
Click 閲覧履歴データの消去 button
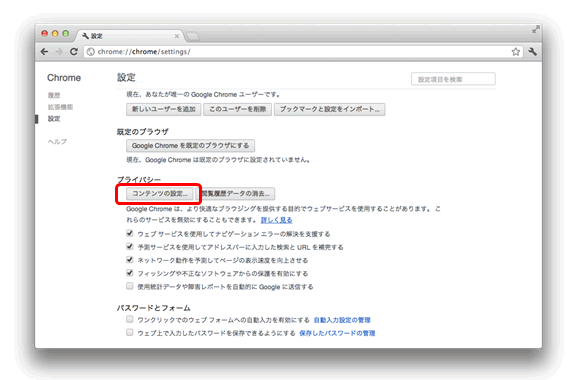[235, 194]
